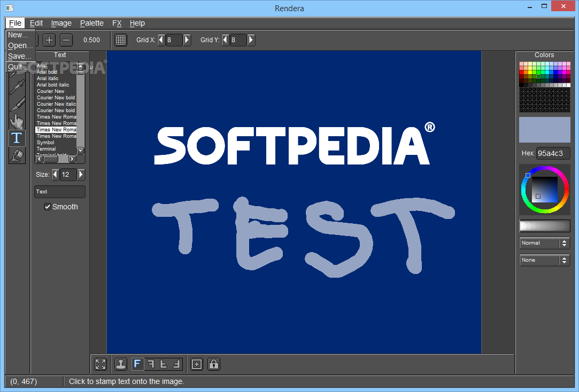Image resolution: width=579 pixels, height=392 pixels.
Task: Select 'Arial italic' font
Action: (x=56, y=78)
